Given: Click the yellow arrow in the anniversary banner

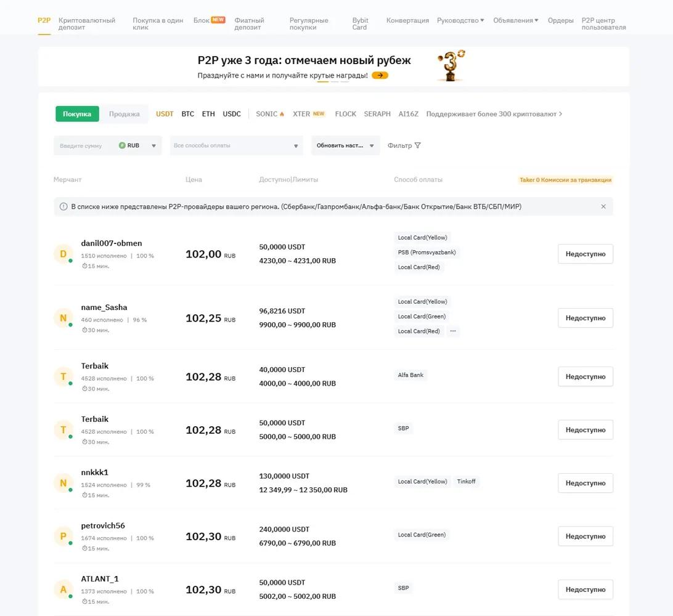Looking at the screenshot, I should click(x=380, y=75).
